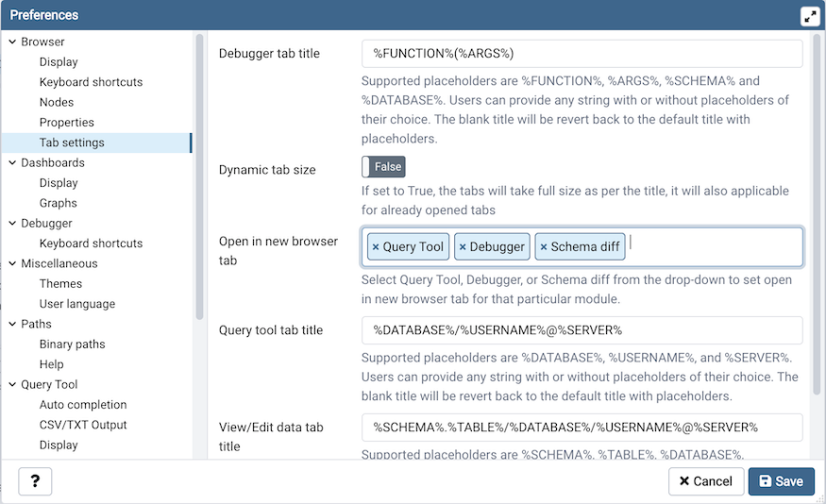Screen dimensions: 826x504
Task: Remove the Query Tool tag via its x
Action: pyautogui.click(x=376, y=247)
